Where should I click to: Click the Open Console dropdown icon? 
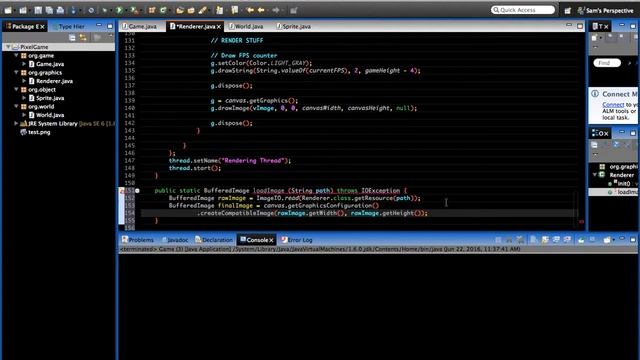coord(608,240)
